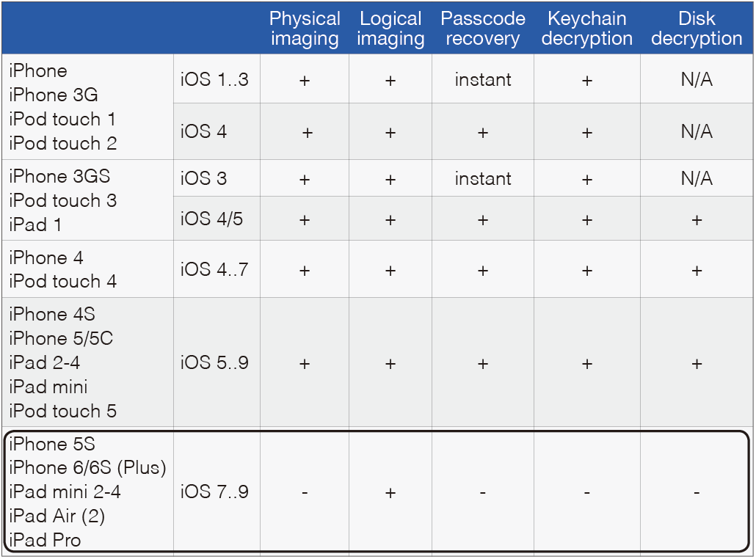
Task: Select the iOS 1..3 version cell
Action: (x=214, y=79)
